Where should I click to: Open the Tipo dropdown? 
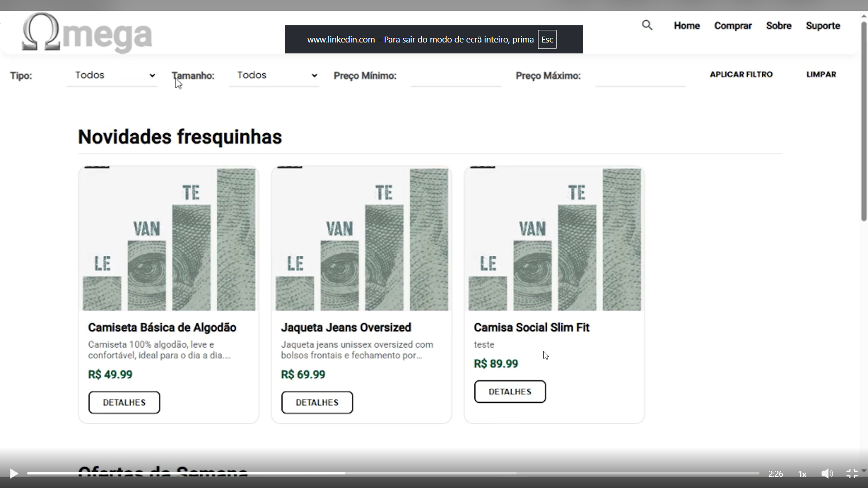[112, 75]
